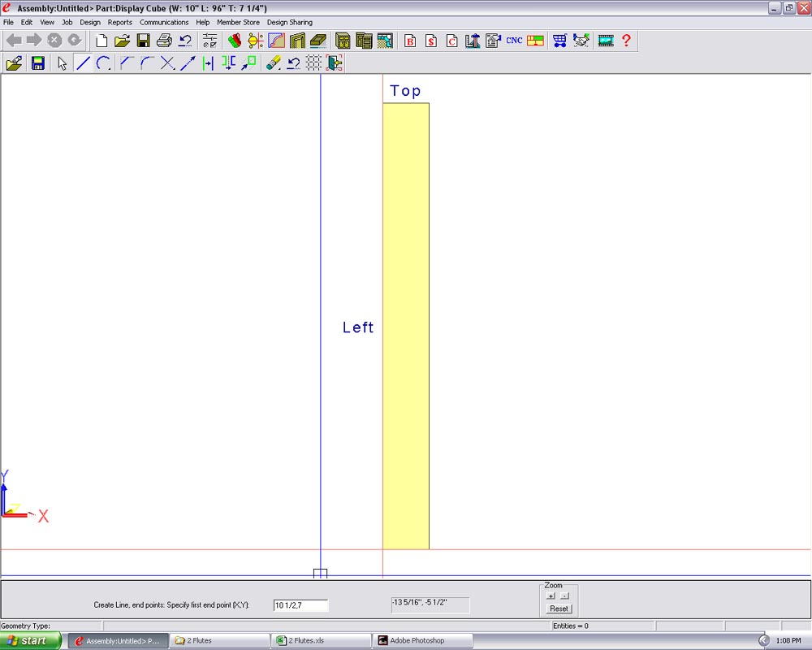This screenshot has width=812, height=650.
Task: Open the Design menu
Action: pyautogui.click(x=90, y=22)
